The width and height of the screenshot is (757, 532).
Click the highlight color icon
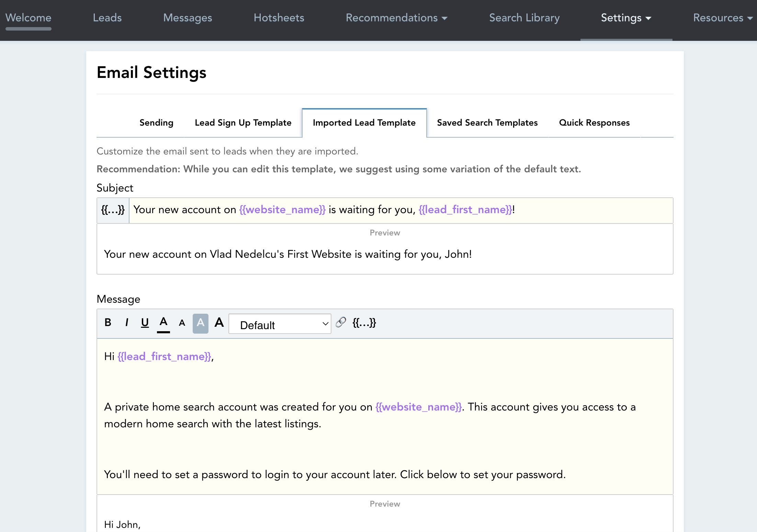(200, 323)
